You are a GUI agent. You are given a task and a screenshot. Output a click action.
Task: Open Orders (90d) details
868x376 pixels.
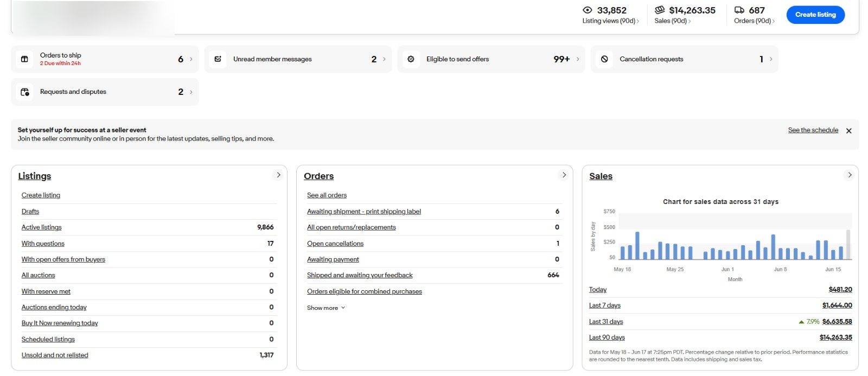click(754, 21)
